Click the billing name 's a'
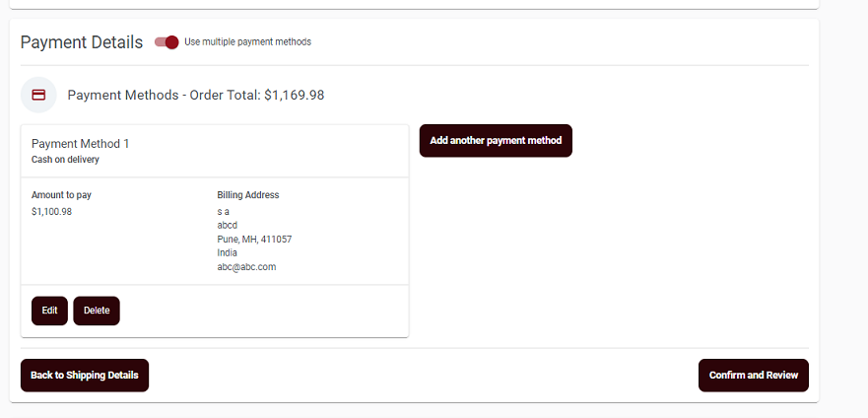This screenshot has width=868, height=418. pyautogui.click(x=223, y=212)
